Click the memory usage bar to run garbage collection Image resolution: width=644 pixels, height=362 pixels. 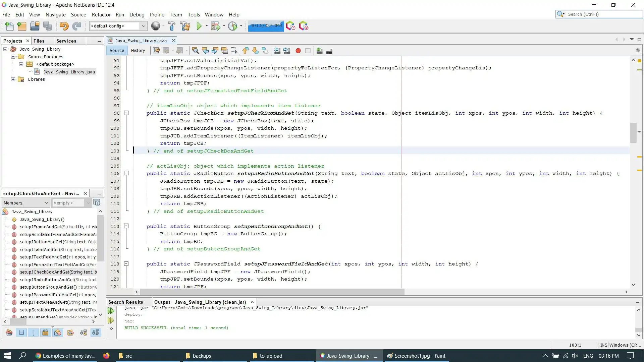click(x=266, y=26)
